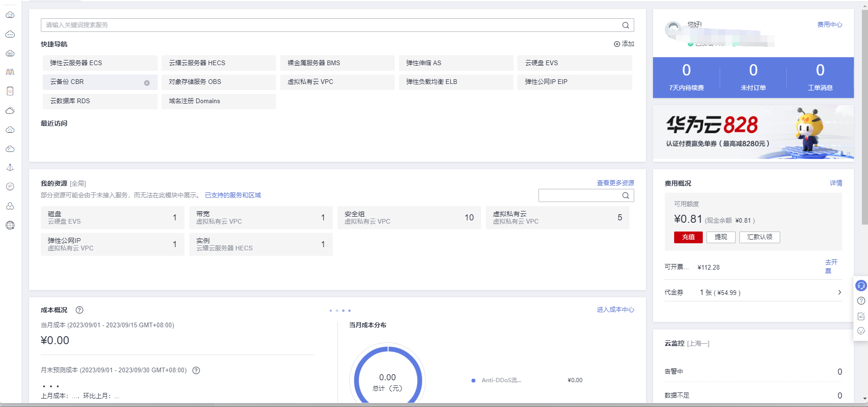The width and height of the screenshot is (868, 407).
Task: Open the 弹性云服务器 ECS shortcut
Action: pyautogui.click(x=100, y=63)
